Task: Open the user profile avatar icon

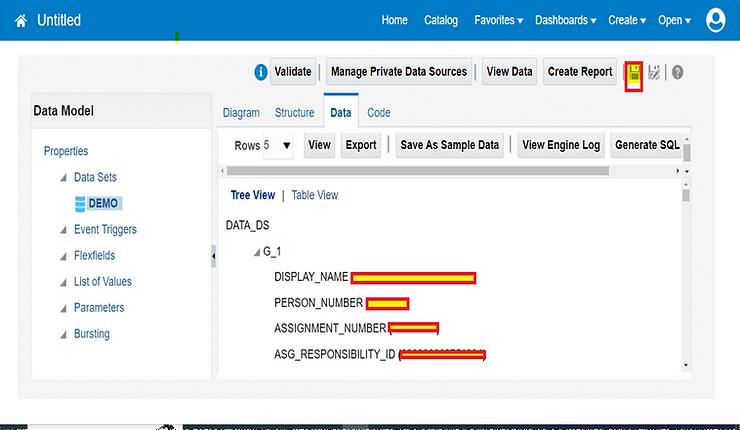Action: pyautogui.click(x=716, y=20)
